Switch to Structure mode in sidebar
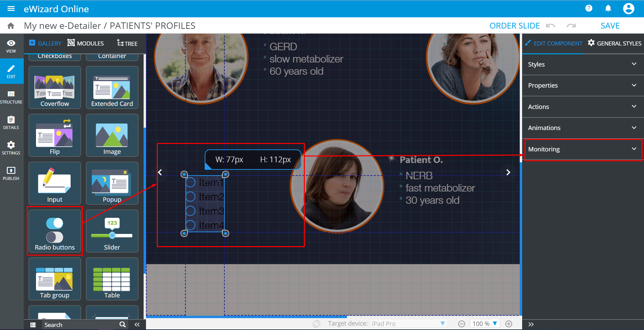The height and width of the screenshot is (330, 644). click(x=11, y=97)
